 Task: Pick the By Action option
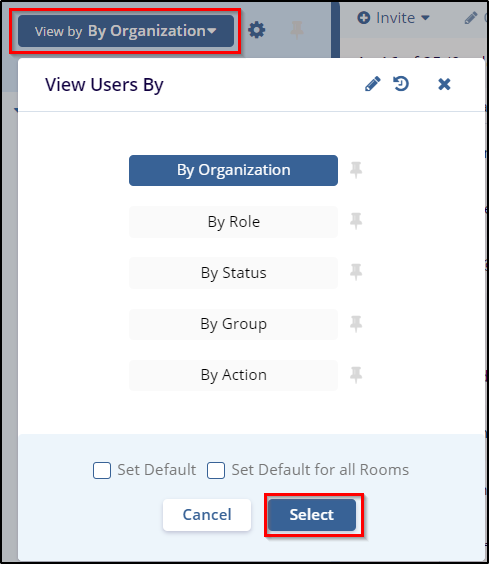[233, 375]
